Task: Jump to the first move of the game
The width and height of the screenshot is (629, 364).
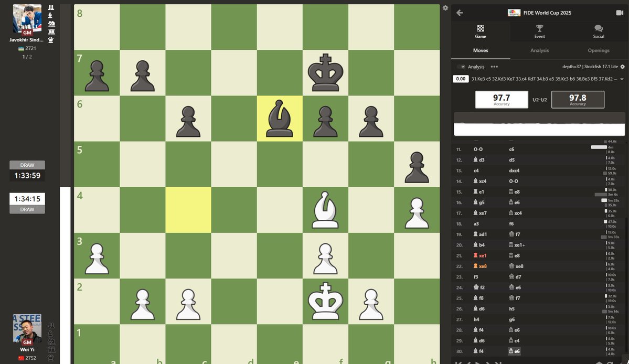Action: pyautogui.click(x=457, y=362)
